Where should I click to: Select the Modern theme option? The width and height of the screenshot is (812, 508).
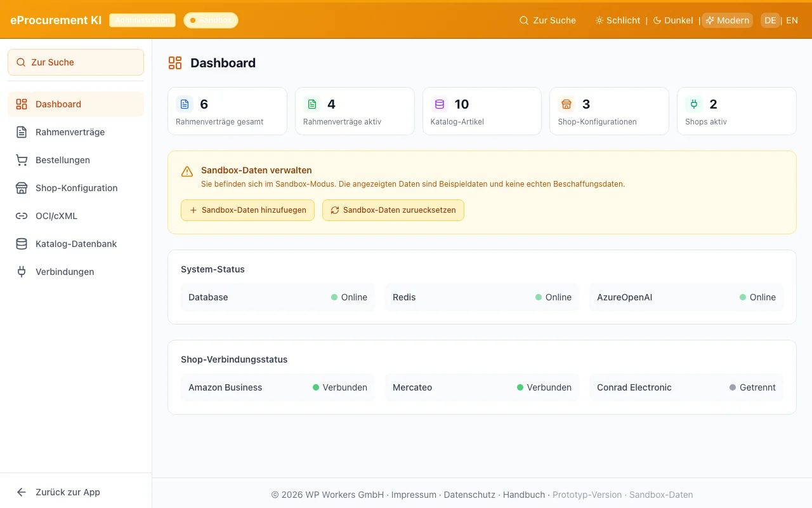(727, 20)
